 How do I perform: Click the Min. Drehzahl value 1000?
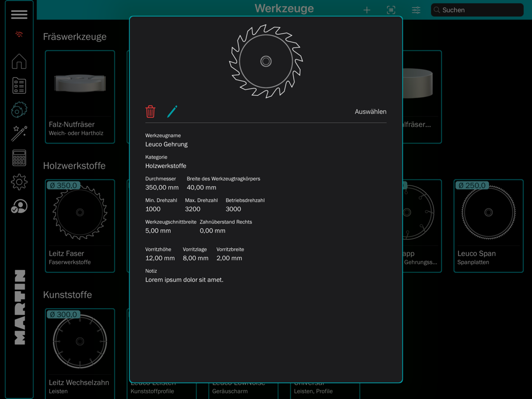click(153, 209)
